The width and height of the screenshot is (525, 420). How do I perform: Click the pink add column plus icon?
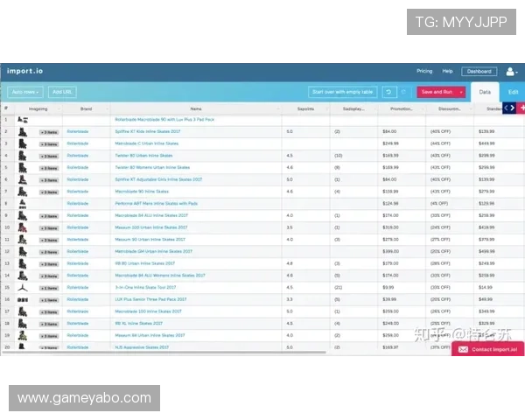pyautogui.click(x=521, y=108)
